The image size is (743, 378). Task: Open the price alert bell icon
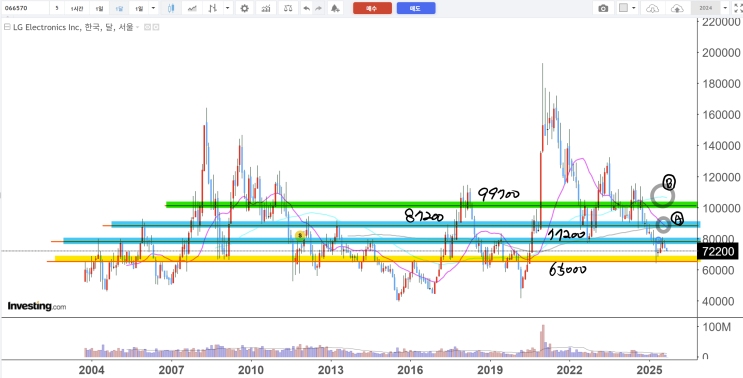point(335,8)
